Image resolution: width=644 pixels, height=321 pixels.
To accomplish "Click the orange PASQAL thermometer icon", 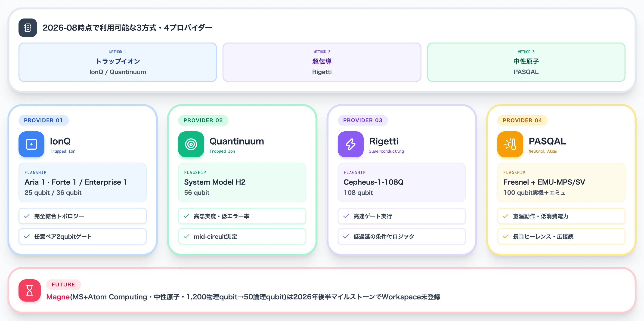I will (x=510, y=144).
